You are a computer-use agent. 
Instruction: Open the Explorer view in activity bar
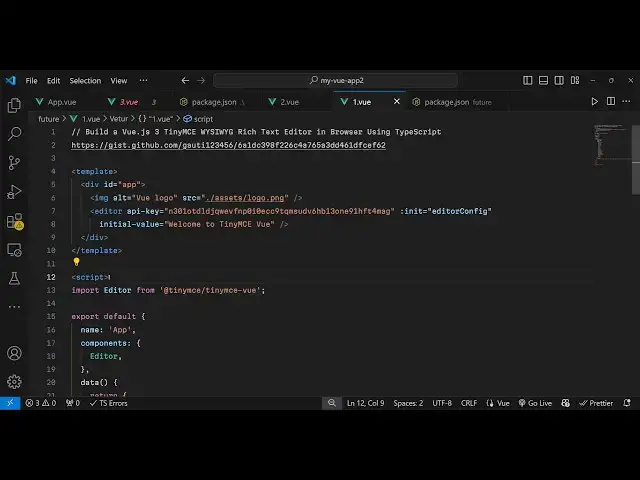[x=14, y=105]
